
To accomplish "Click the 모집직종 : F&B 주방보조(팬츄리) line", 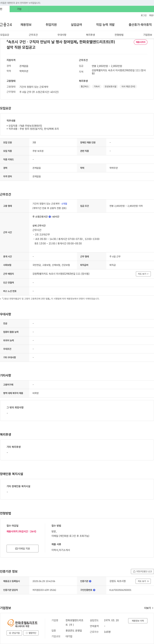I will coord(24,126).
